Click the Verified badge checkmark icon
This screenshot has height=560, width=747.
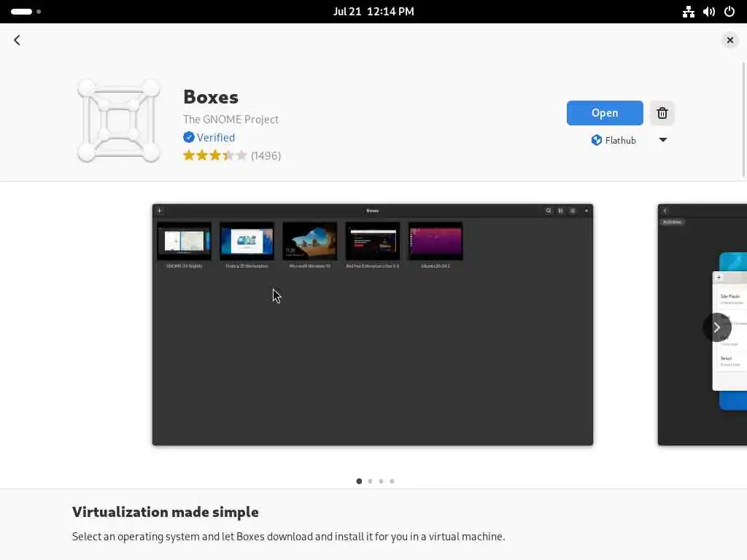(189, 137)
